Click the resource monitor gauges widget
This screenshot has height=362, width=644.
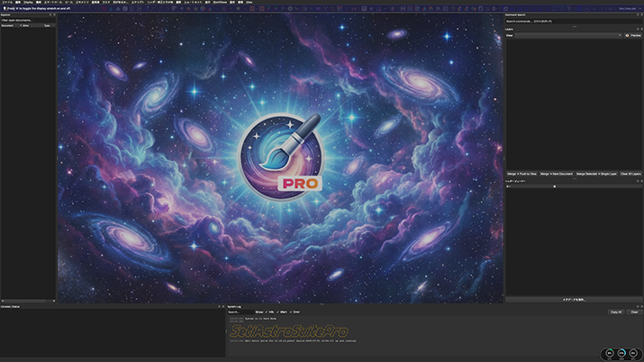click(621, 354)
